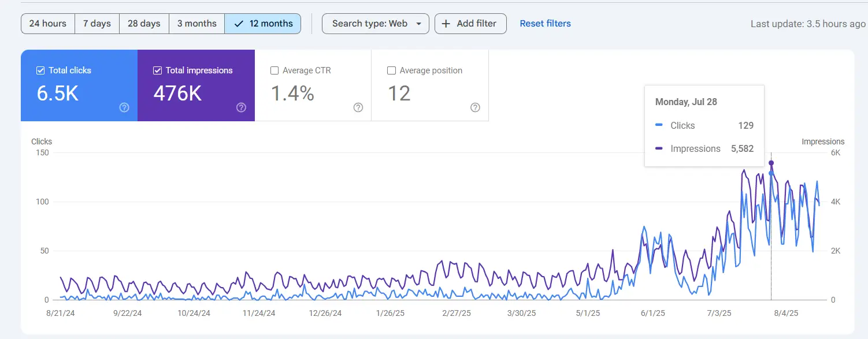Open help icon on Average position card
This screenshot has width=868, height=339.
coord(475,107)
